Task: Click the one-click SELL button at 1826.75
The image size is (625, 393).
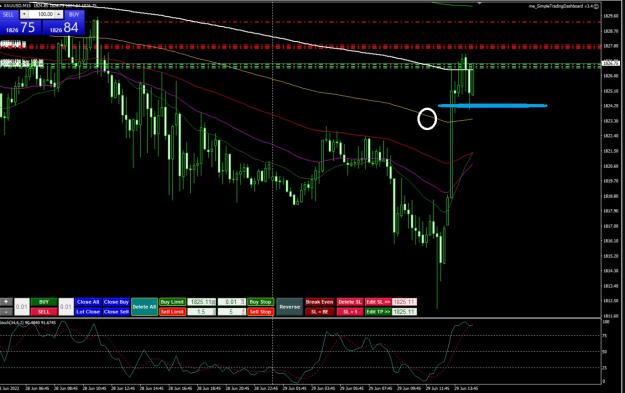Action: pos(19,28)
